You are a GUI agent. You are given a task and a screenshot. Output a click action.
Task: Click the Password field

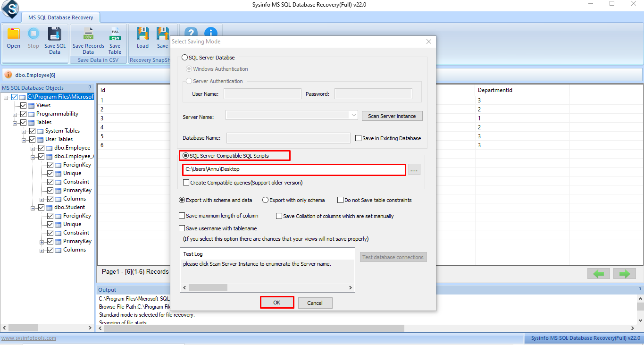pos(373,93)
